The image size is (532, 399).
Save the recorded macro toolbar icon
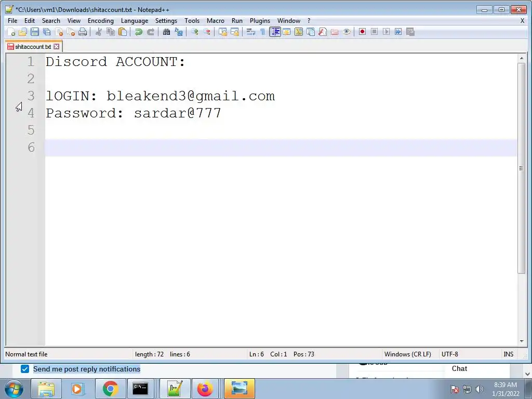pos(410,32)
